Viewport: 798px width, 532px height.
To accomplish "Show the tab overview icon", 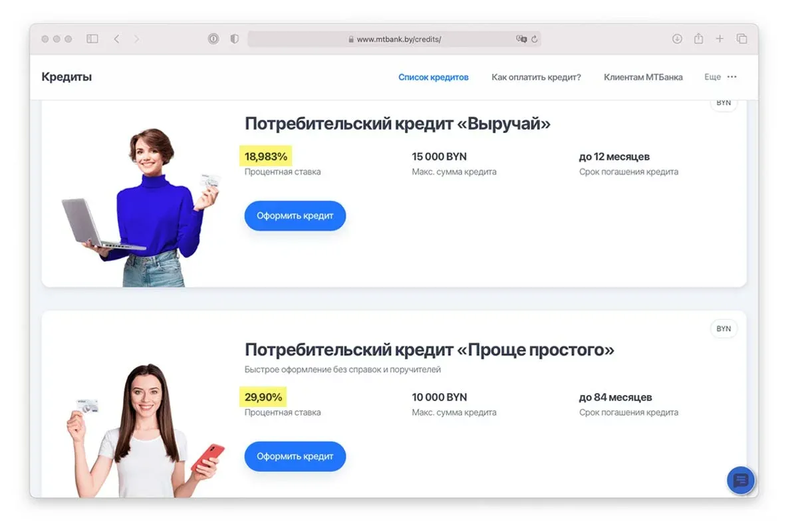I will pos(741,39).
